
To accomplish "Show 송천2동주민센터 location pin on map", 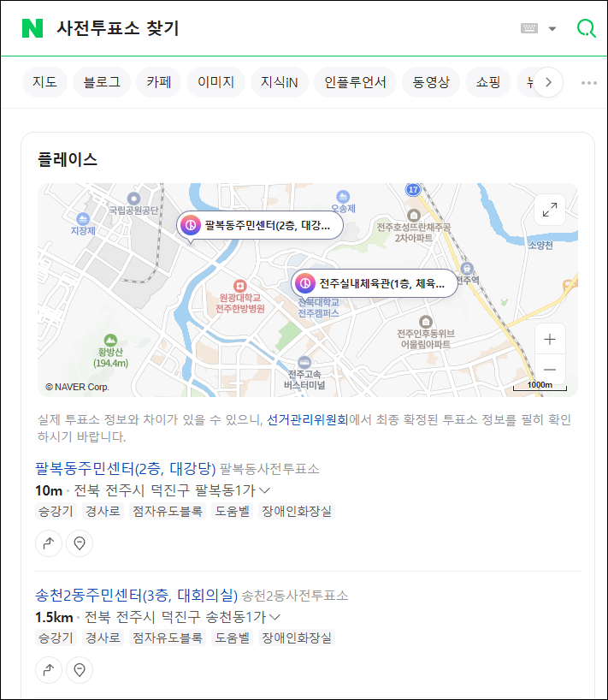I will pos(80,670).
